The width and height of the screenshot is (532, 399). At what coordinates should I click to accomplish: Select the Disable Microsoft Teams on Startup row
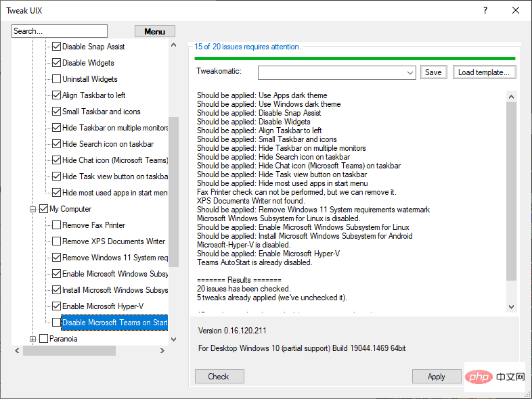pyautogui.click(x=114, y=323)
